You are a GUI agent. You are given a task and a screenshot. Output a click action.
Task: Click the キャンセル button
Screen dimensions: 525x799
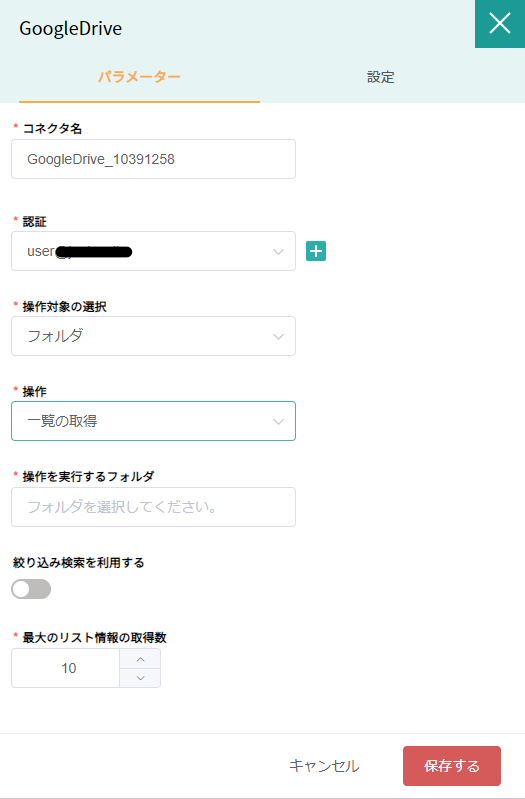point(324,766)
